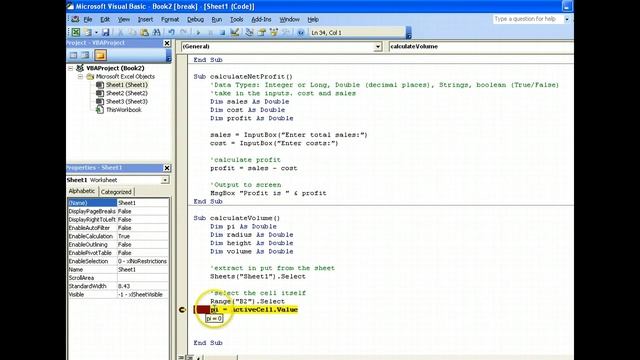The width and height of the screenshot is (640, 360).
Task: Click DisplayPageBreaks property value False
Action: (x=143, y=211)
